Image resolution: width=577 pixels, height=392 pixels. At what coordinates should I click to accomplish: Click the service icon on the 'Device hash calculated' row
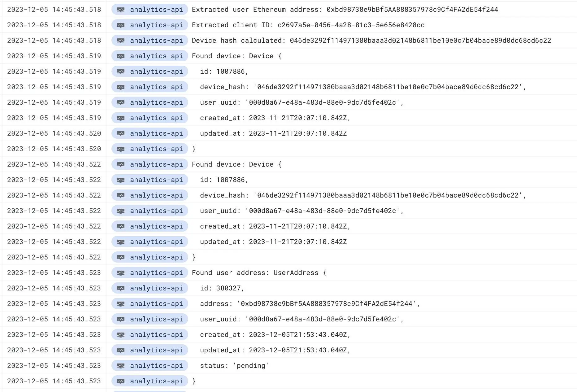tap(121, 41)
